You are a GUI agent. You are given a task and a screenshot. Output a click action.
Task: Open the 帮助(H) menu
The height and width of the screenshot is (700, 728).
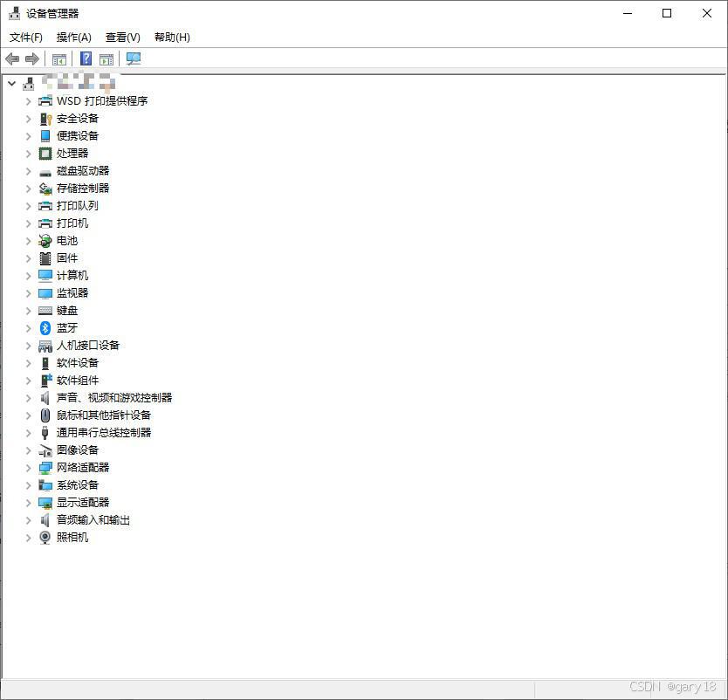[x=172, y=38]
